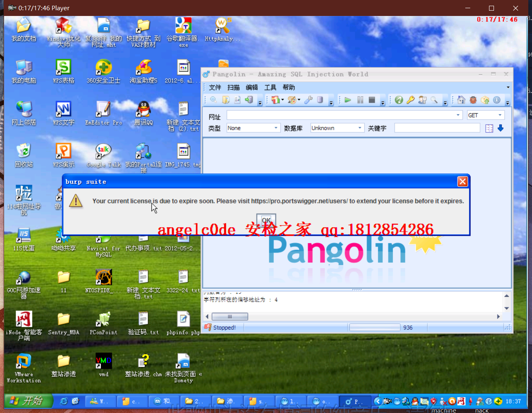Select 整站渗透 folder on desktop

tap(63, 365)
